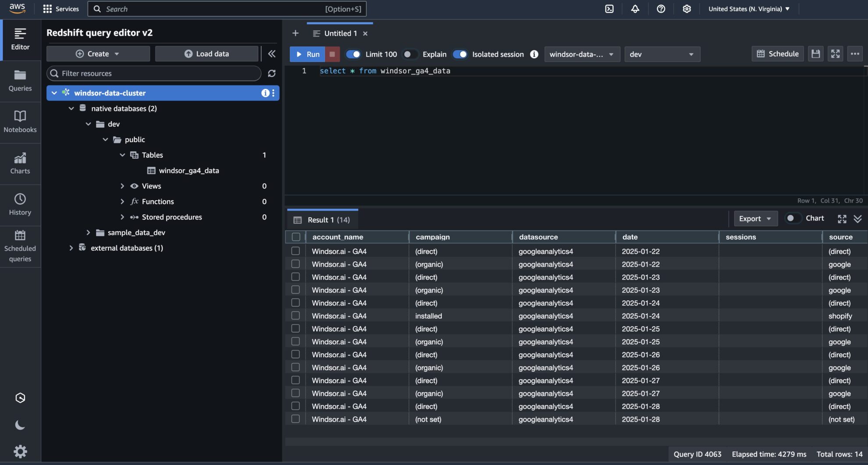Expand editor to full screen

point(836,54)
